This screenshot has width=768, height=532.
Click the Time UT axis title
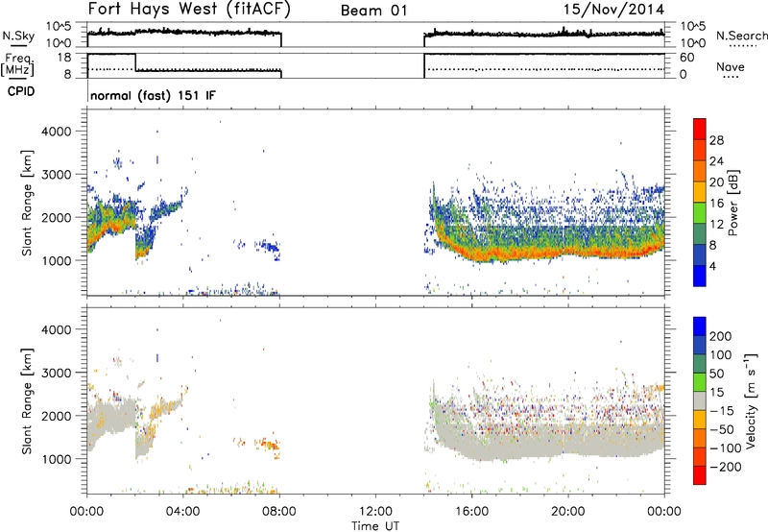(x=375, y=526)
